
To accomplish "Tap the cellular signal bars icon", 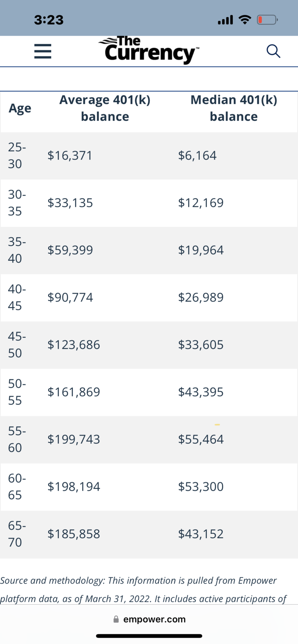I will click(x=225, y=19).
